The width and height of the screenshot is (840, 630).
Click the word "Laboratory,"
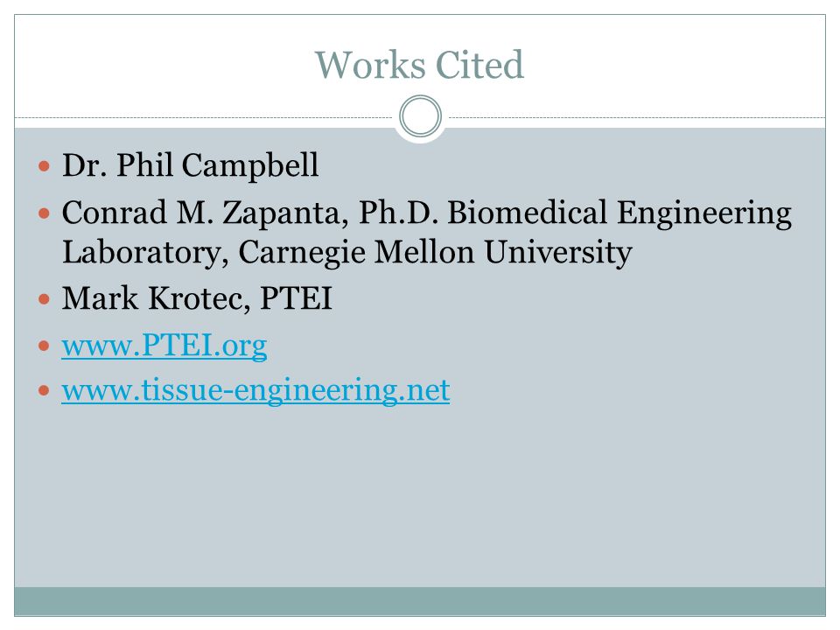point(146,252)
